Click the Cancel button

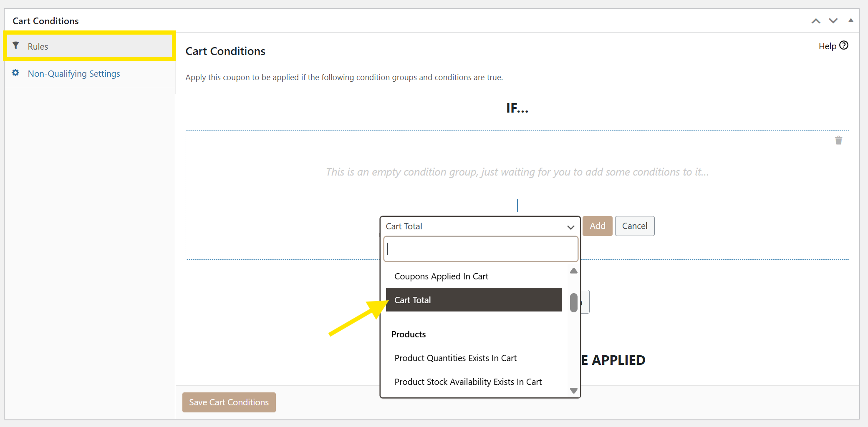[x=635, y=226]
